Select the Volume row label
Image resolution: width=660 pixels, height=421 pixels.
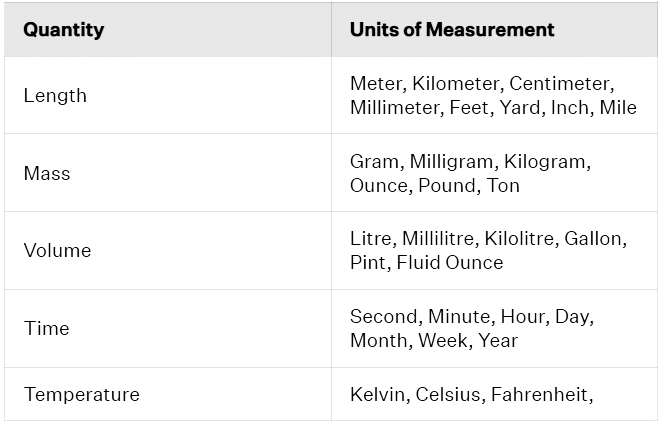pyautogui.click(x=57, y=250)
